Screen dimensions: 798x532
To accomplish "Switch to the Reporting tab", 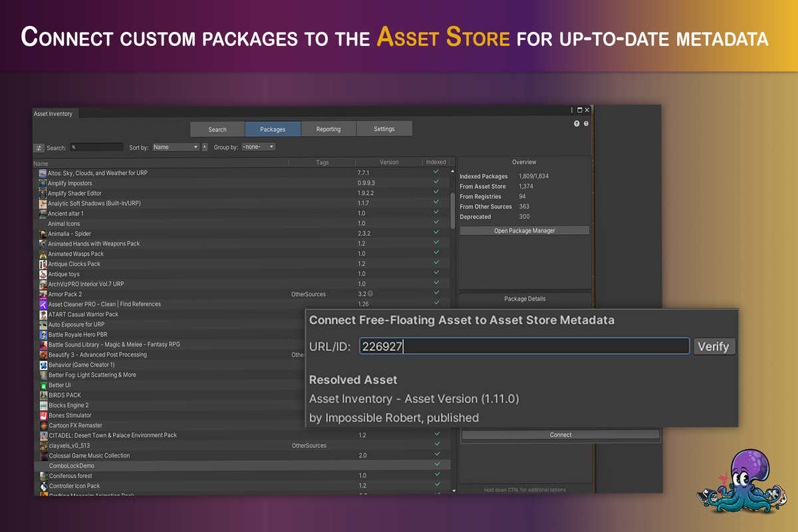I will [329, 128].
